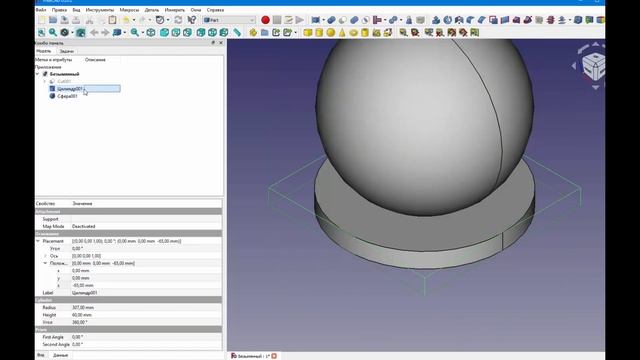The image size is (640, 360).
Task: Select Cut001 in the model tree
Action: coord(64,82)
